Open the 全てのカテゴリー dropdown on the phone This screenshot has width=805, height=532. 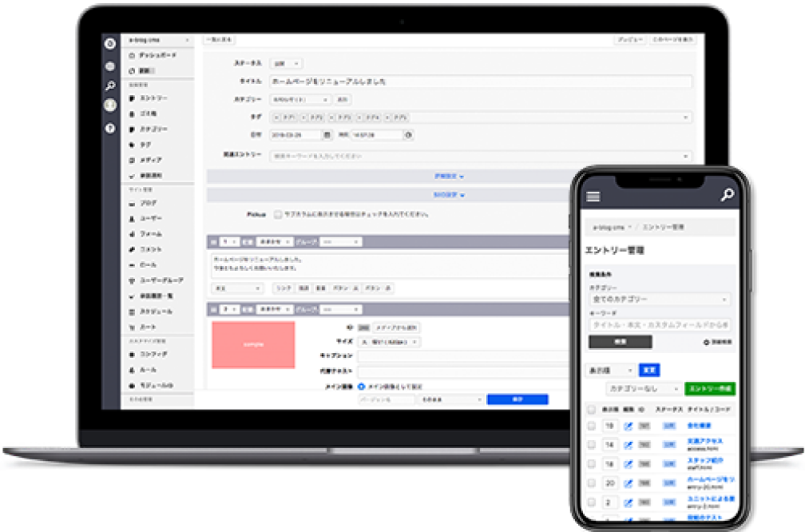coord(660,299)
